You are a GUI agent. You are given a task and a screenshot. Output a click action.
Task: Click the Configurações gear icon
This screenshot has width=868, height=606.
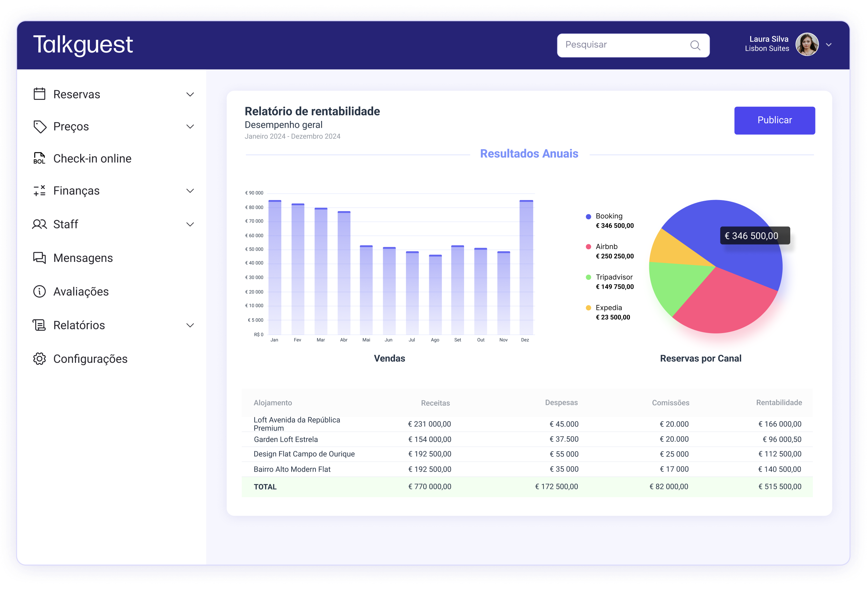[x=39, y=359]
